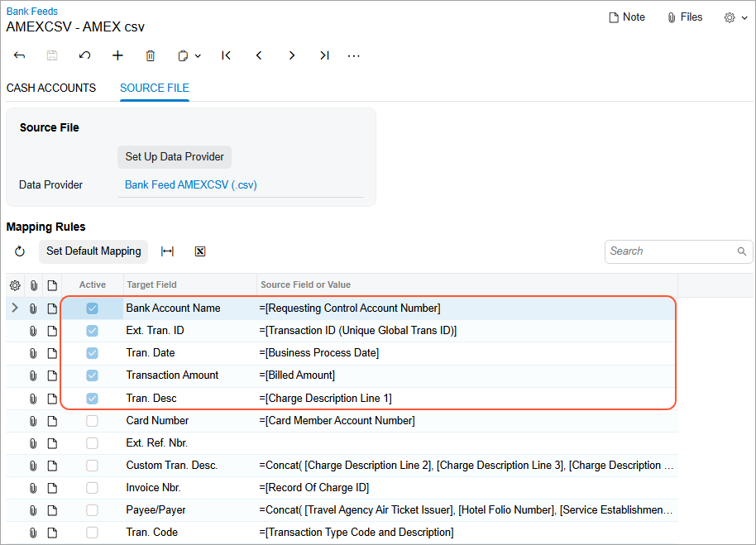
Task: Open file attachments for Bank Account Name row
Action: (x=33, y=308)
